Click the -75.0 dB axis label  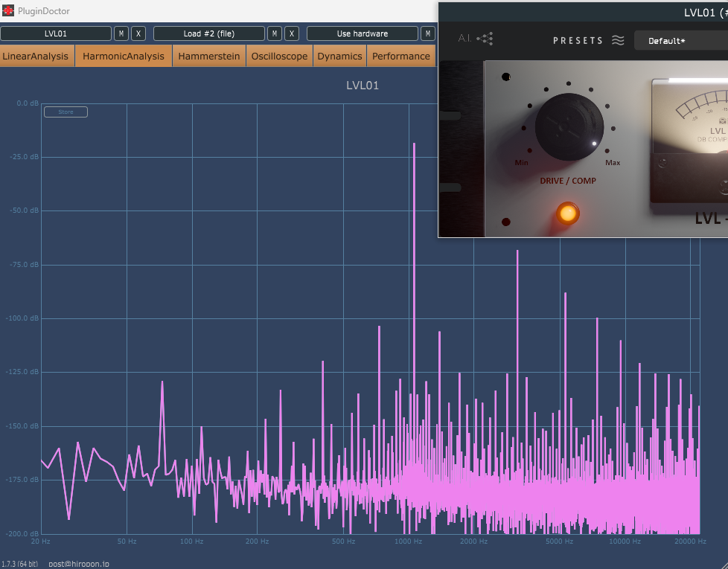24,264
